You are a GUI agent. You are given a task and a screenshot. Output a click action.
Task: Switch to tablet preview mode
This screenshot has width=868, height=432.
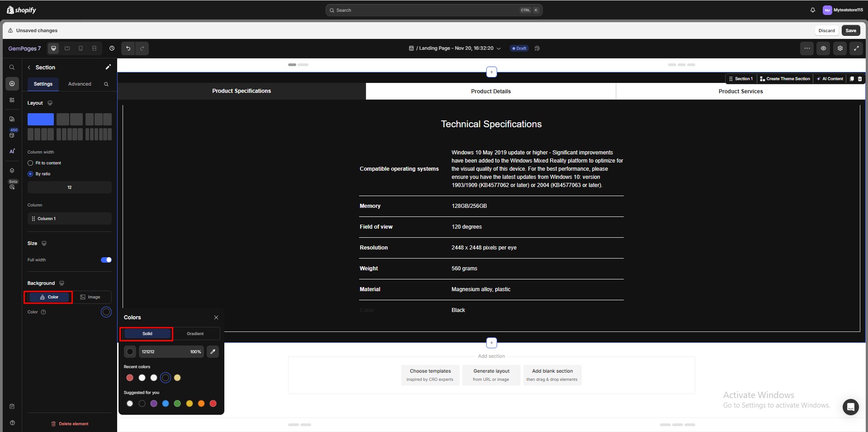click(x=67, y=48)
